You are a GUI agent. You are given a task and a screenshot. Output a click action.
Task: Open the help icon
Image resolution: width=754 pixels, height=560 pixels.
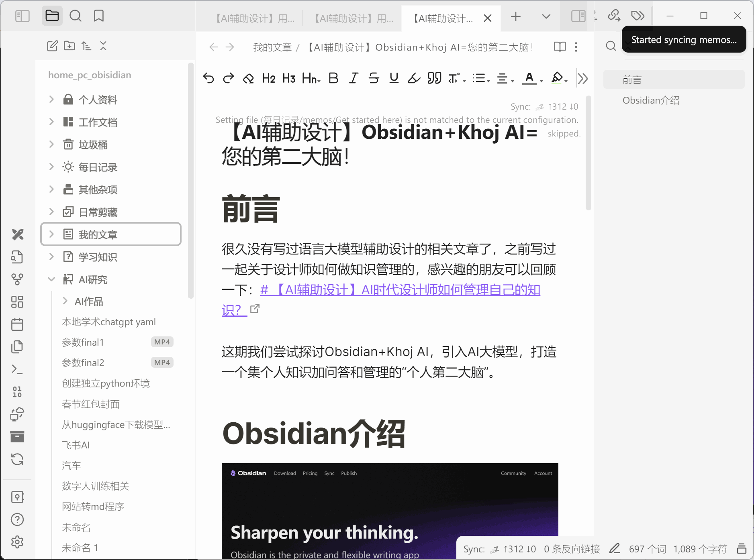pyautogui.click(x=17, y=519)
